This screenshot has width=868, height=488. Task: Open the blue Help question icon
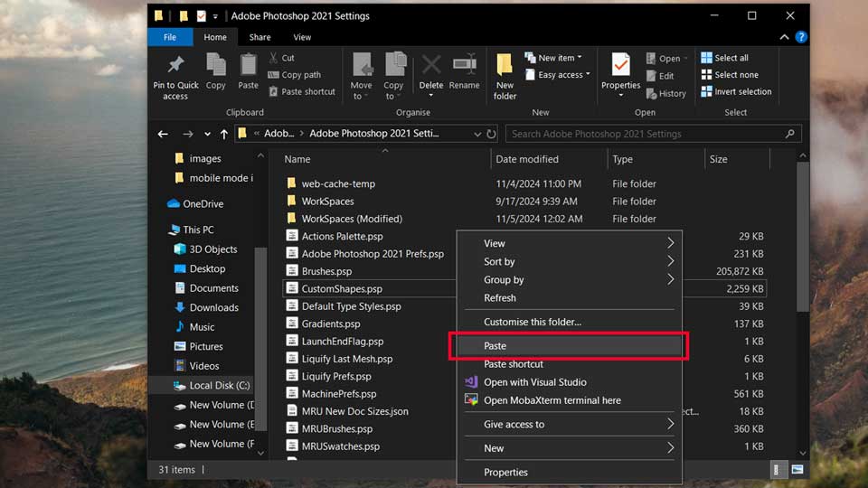click(800, 37)
